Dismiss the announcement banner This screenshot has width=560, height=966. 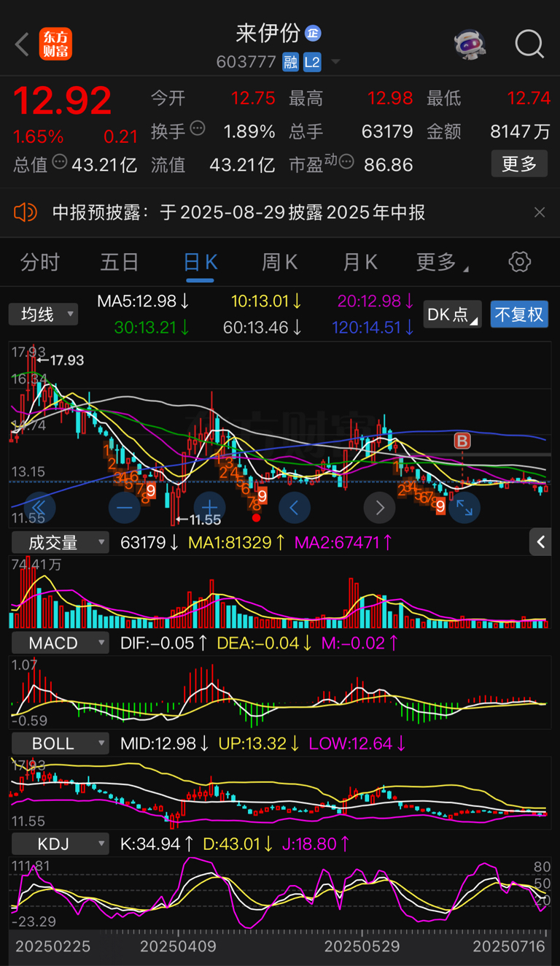[x=540, y=212]
